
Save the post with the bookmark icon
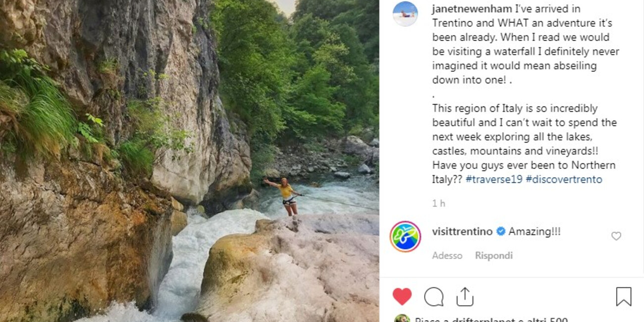[x=623, y=295]
